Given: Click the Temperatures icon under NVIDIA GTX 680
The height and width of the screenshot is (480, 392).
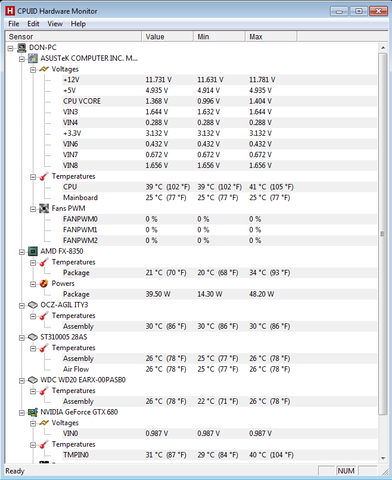Looking at the screenshot, I should (x=44, y=444).
